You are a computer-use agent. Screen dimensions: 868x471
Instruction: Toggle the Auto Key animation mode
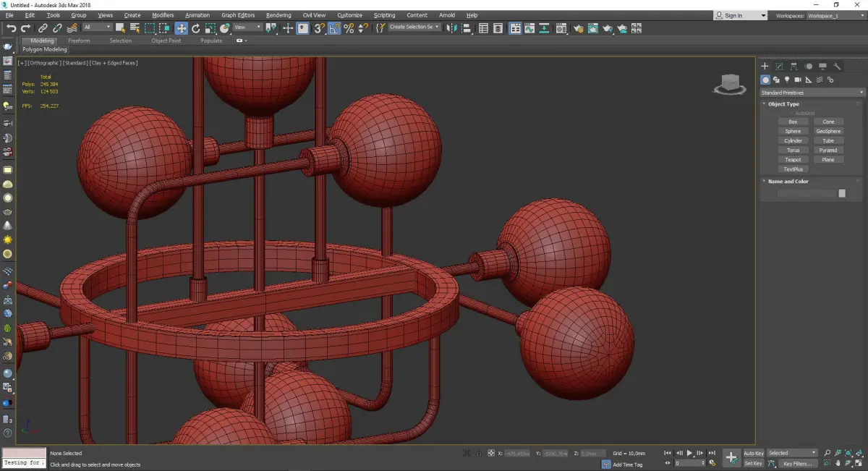753,453
